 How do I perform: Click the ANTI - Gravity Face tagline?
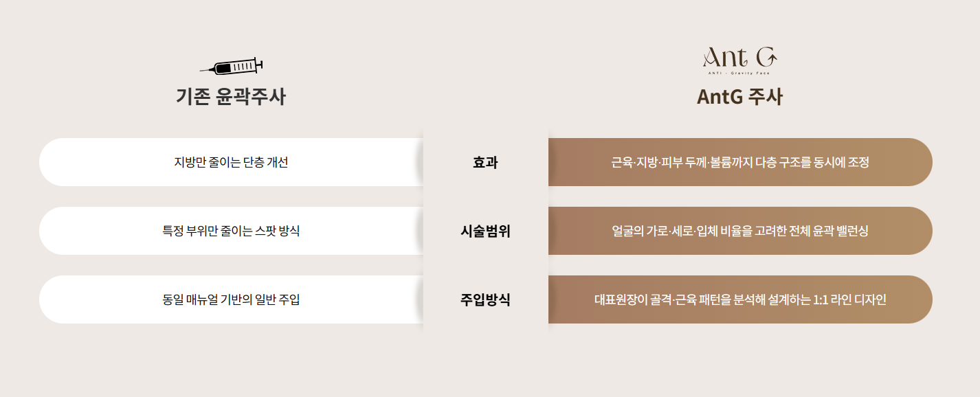(739, 73)
